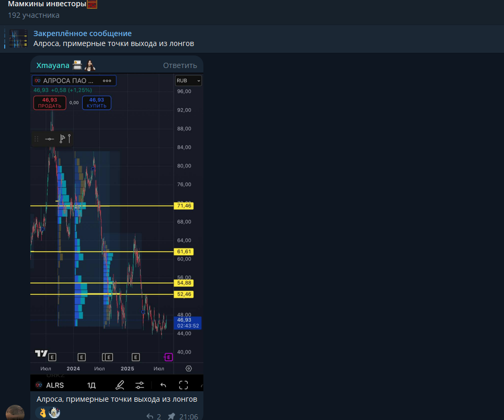Open the Xmayana sender profile

53,65
